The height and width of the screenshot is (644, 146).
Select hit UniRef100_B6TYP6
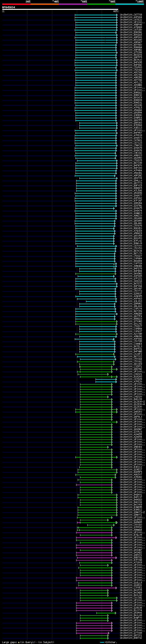(x=131, y=311)
